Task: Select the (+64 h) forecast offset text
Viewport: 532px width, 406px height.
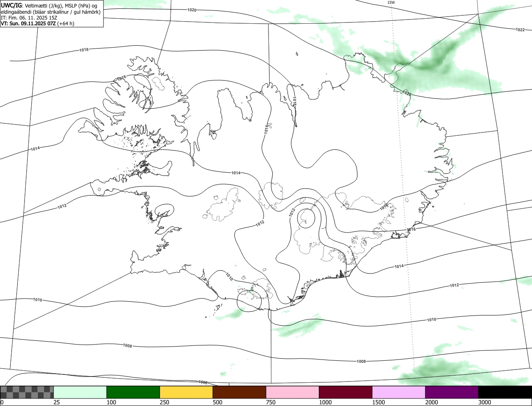Action: [66, 24]
